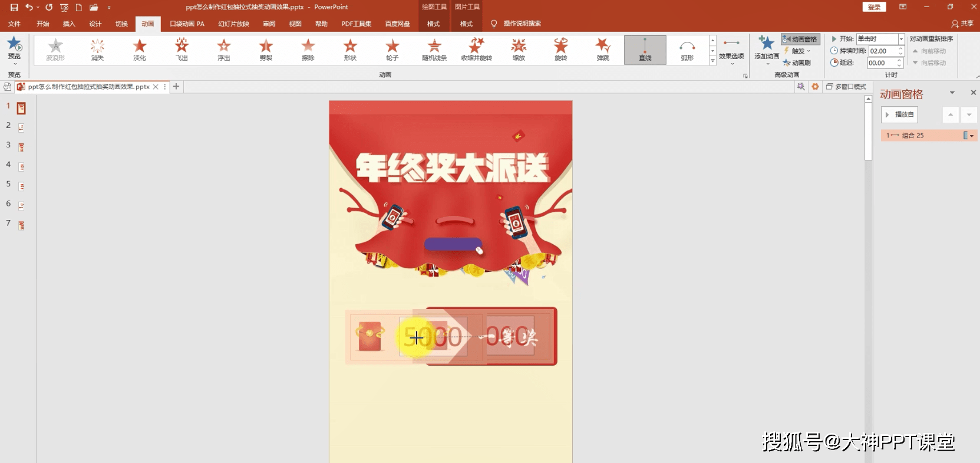This screenshot has width=980, height=463.
Task: Click the 持续时间 duration field showing 02.00
Action: [886, 51]
